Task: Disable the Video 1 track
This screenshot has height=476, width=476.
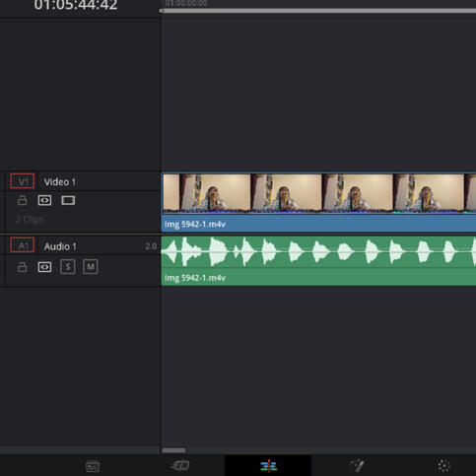Action: coord(68,200)
